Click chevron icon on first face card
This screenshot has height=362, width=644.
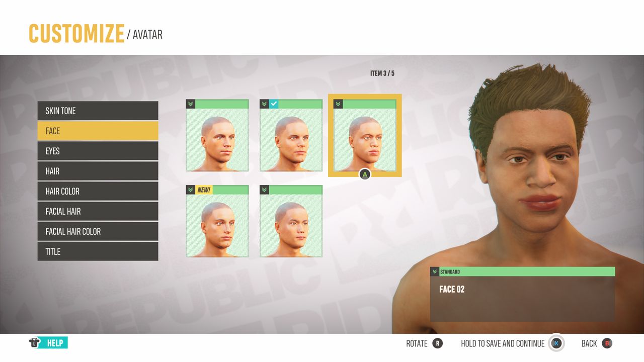pyautogui.click(x=191, y=104)
